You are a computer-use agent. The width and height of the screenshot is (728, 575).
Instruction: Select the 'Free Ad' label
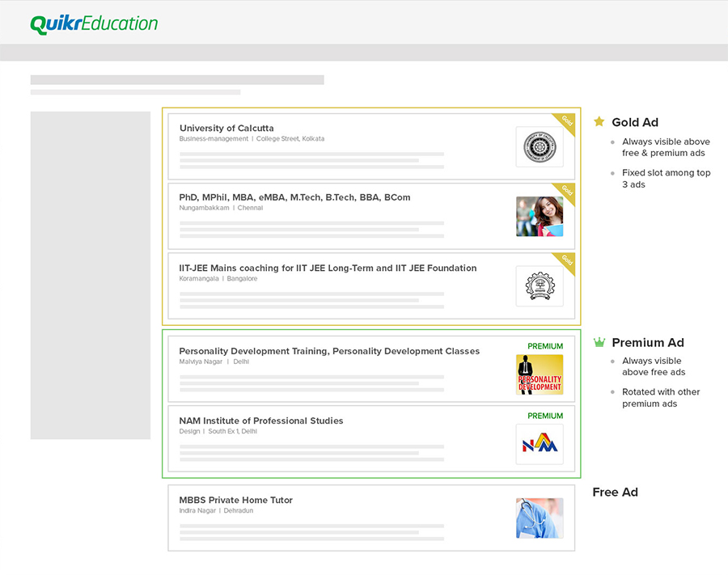[616, 492]
